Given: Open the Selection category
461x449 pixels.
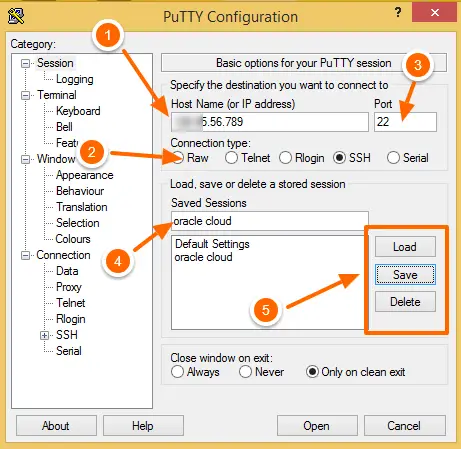Looking at the screenshot, I should (x=78, y=223).
